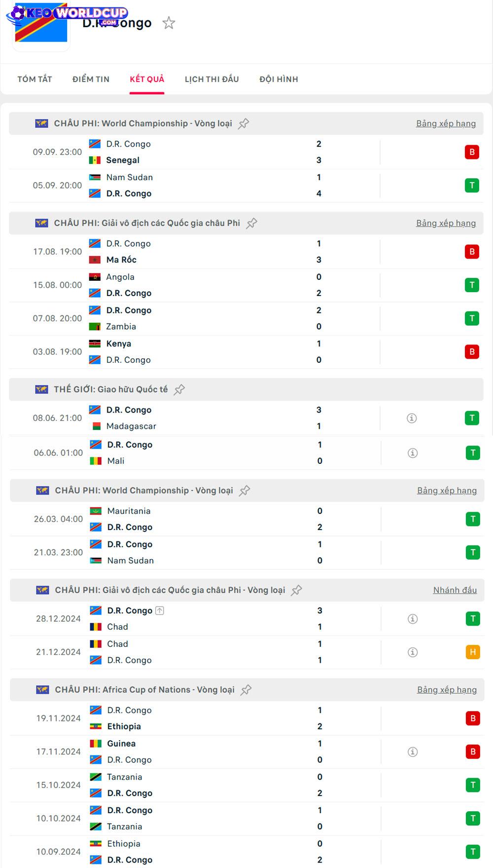Select the ĐỘI HÌNH tab
This screenshot has height=868, width=493.
279,79
